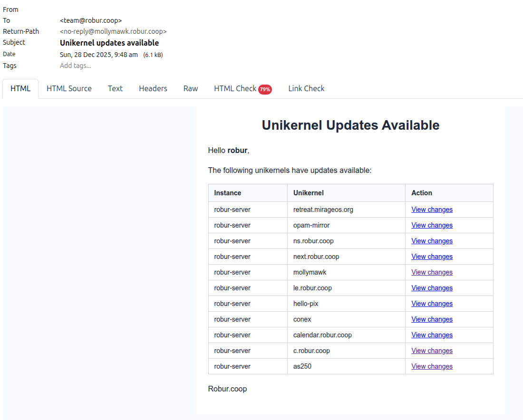View changes for opam-mirror
The image size is (523, 420).
[432, 225]
